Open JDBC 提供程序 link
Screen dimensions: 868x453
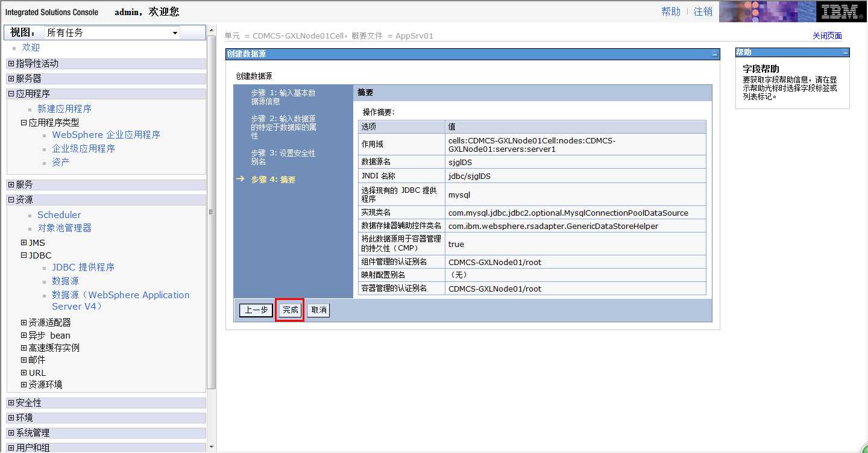click(x=83, y=267)
